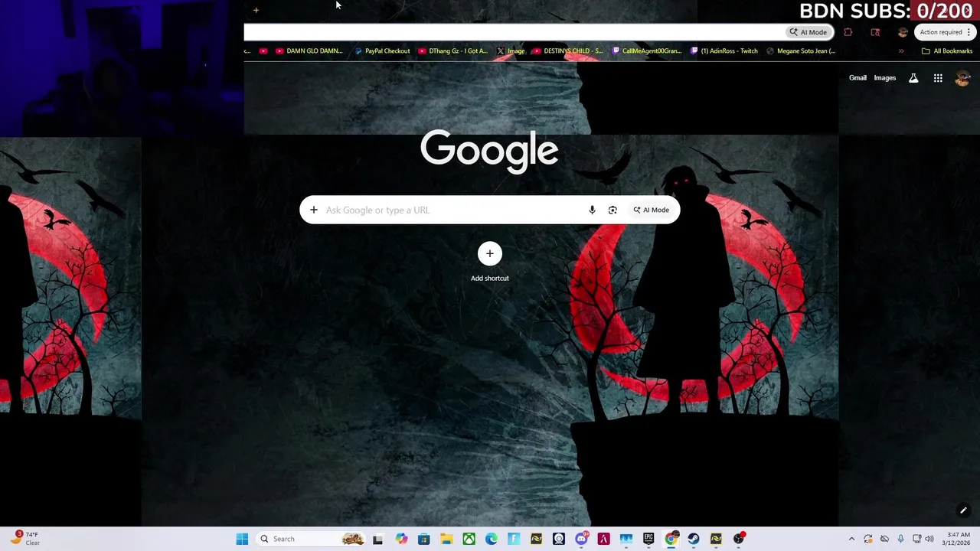
Task: Open the Epic Games Launcher taskbar icon
Action: tap(648, 539)
